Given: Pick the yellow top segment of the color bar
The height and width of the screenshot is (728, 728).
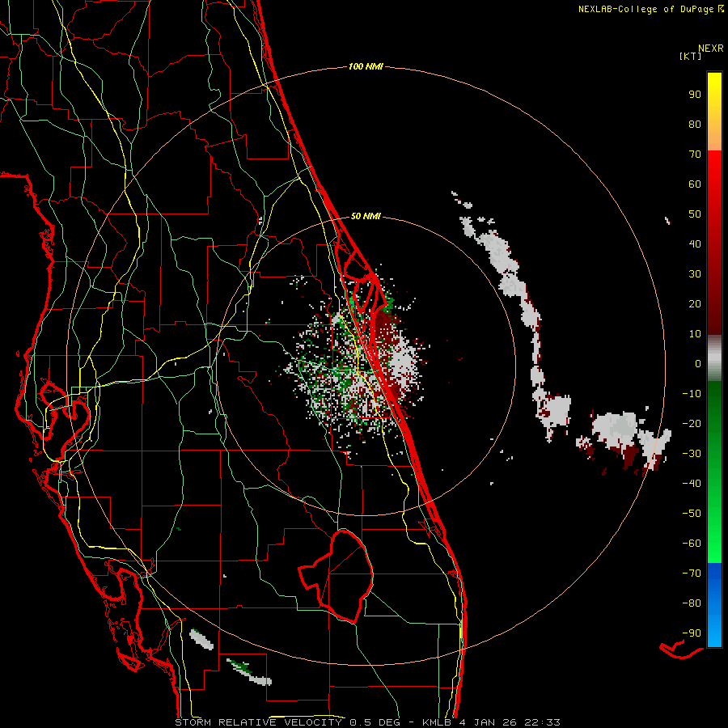Looking at the screenshot, I should (x=714, y=111).
